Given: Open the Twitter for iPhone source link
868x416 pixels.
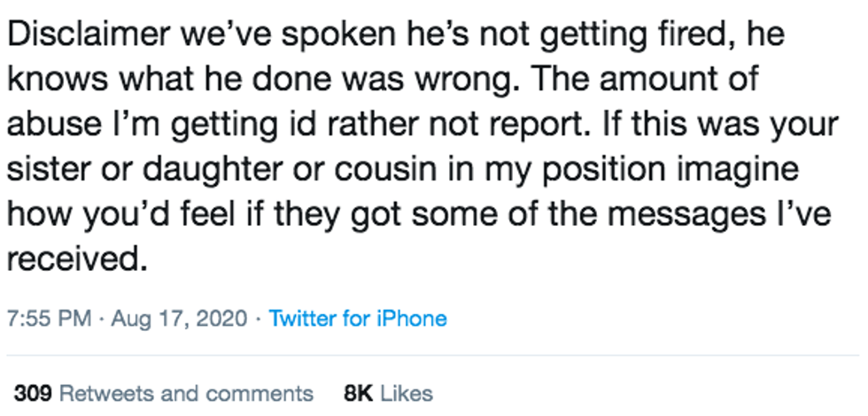Looking at the screenshot, I should point(358,319).
